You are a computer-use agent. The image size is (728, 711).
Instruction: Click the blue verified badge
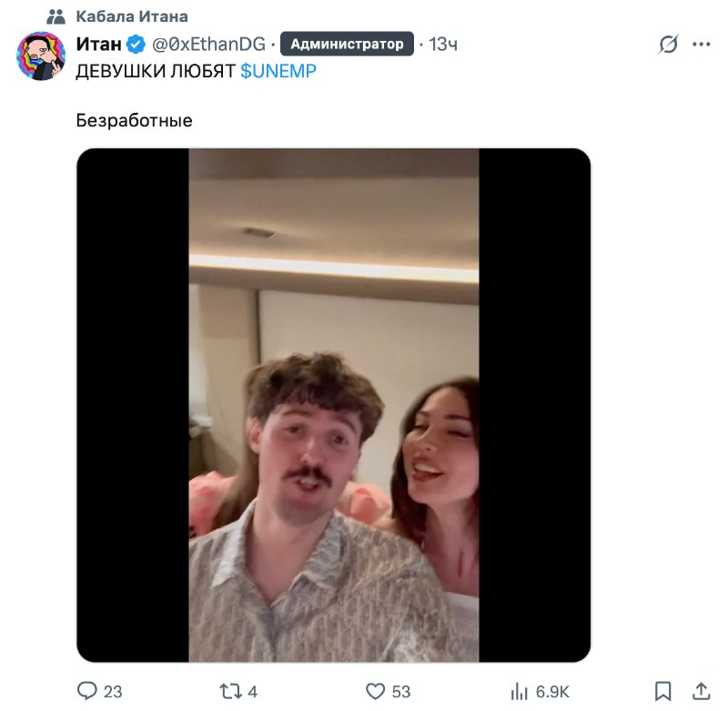(x=136, y=45)
